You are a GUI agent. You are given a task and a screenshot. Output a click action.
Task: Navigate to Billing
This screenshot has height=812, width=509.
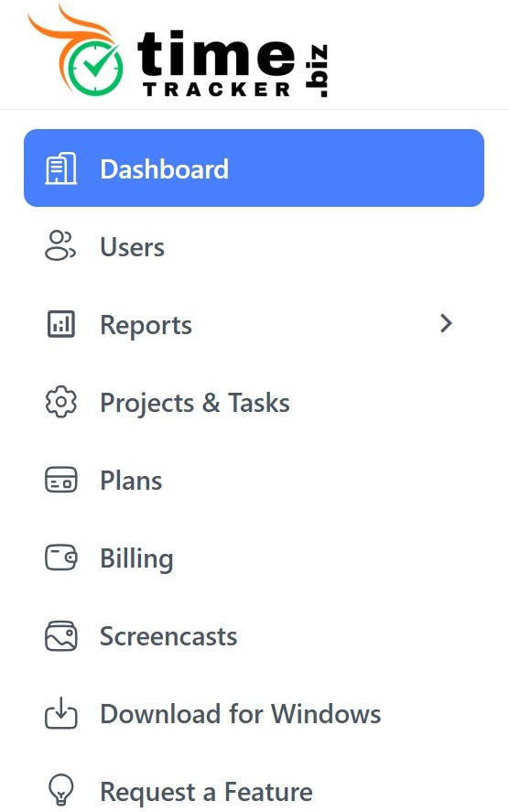pyautogui.click(x=254, y=558)
